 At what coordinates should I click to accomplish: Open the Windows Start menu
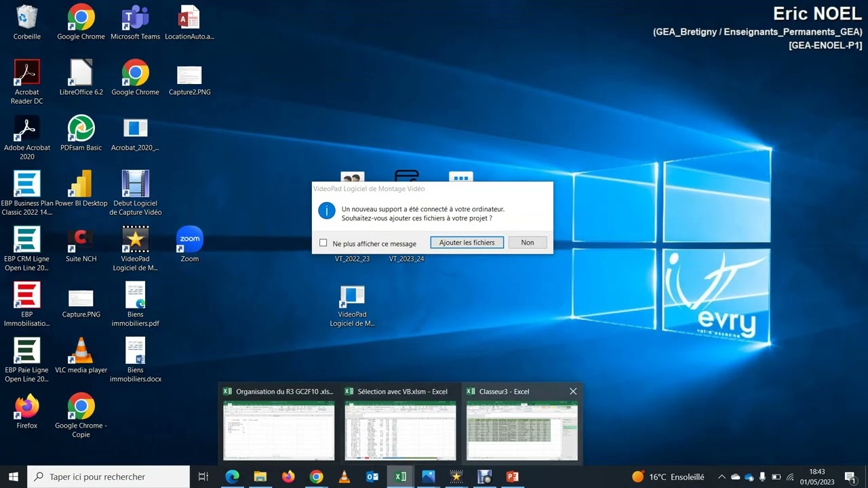coord(14,476)
